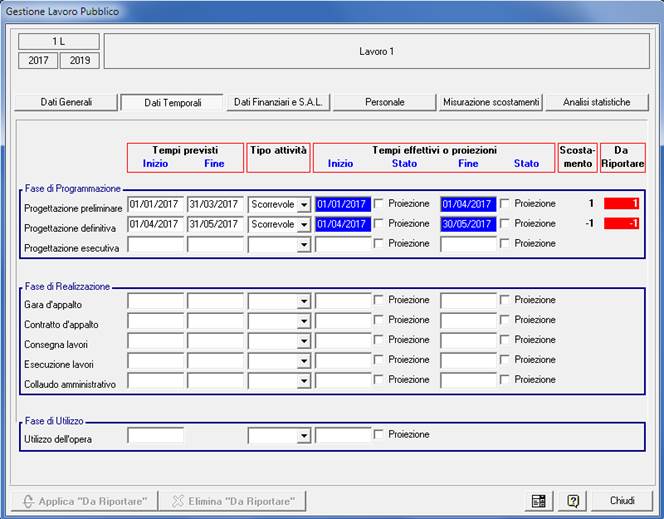Switch to the Dati Generali tab

[66, 102]
